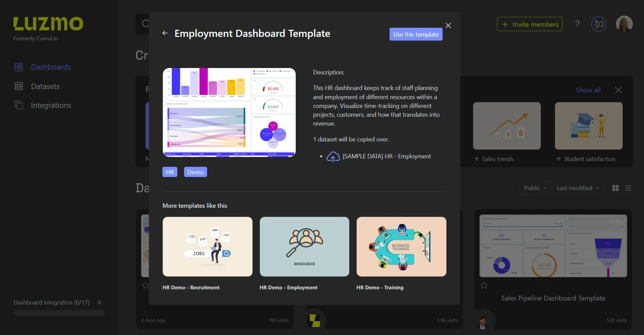Click the plus Student satisfaction label
The height and width of the screenshot is (335, 644).
(x=585, y=159)
